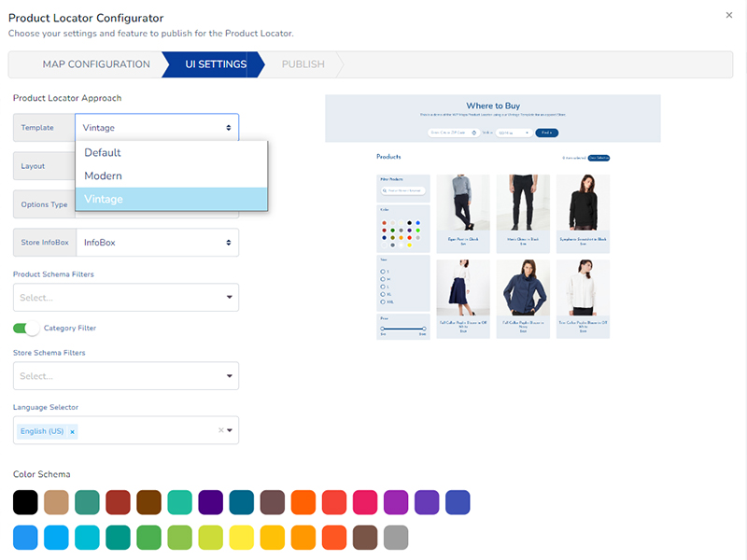The width and height of the screenshot is (747, 560).
Task: Open Product Schema Filters select box
Action: (x=126, y=298)
